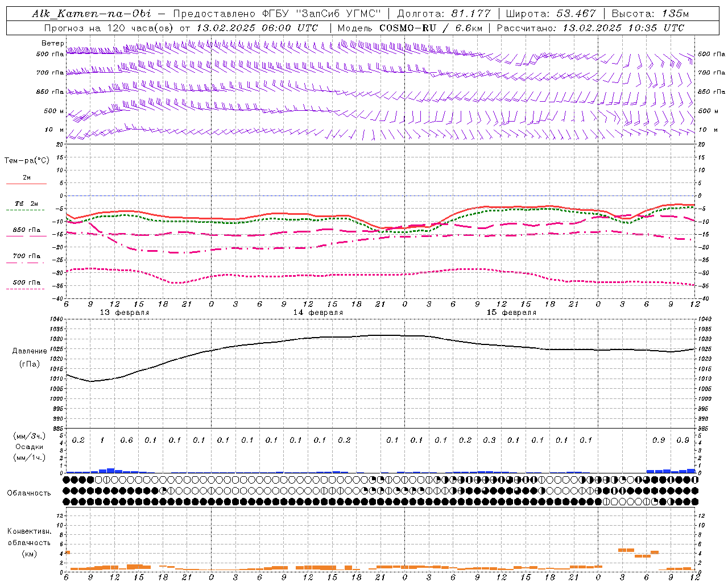Click the Конвективн. label
728x582 pixels.
[29, 531]
